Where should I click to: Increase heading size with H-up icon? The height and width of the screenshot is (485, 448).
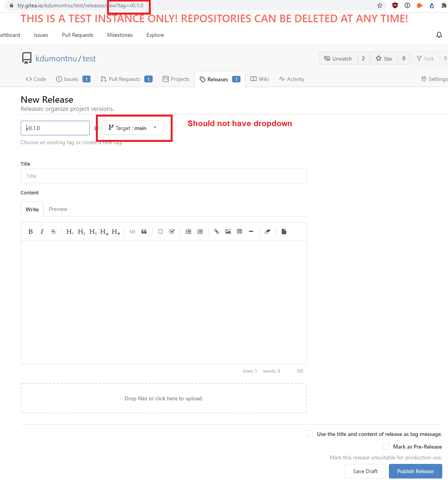pyautogui.click(x=104, y=232)
